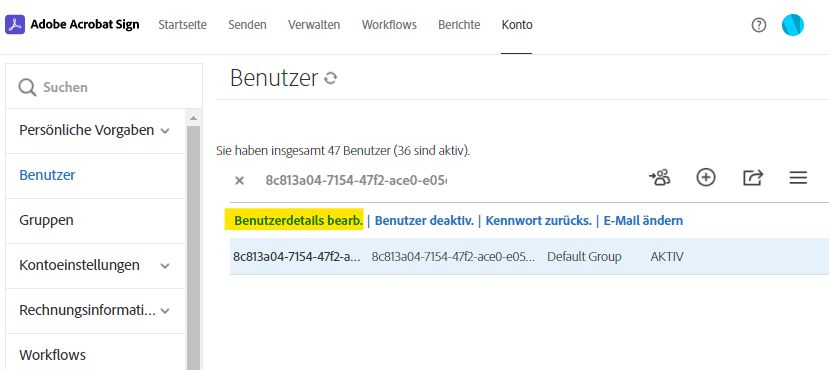Expand Persönliche Vorgaben section
Image resolution: width=829 pixels, height=370 pixels.
(165, 131)
